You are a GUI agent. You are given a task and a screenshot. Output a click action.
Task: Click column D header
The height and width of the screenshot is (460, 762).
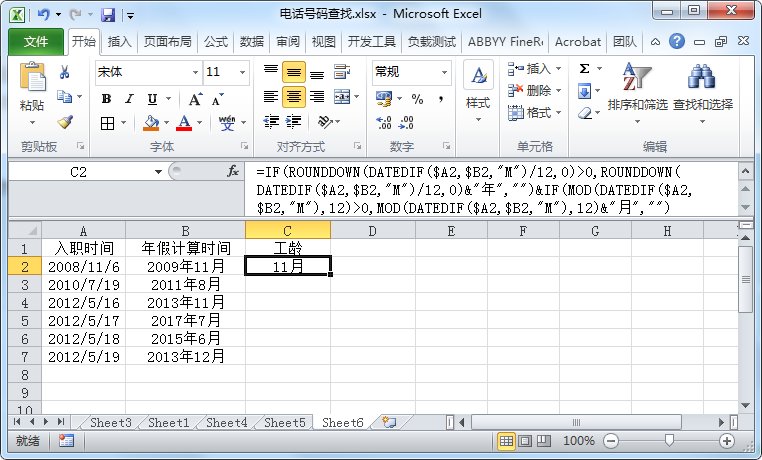pos(373,231)
